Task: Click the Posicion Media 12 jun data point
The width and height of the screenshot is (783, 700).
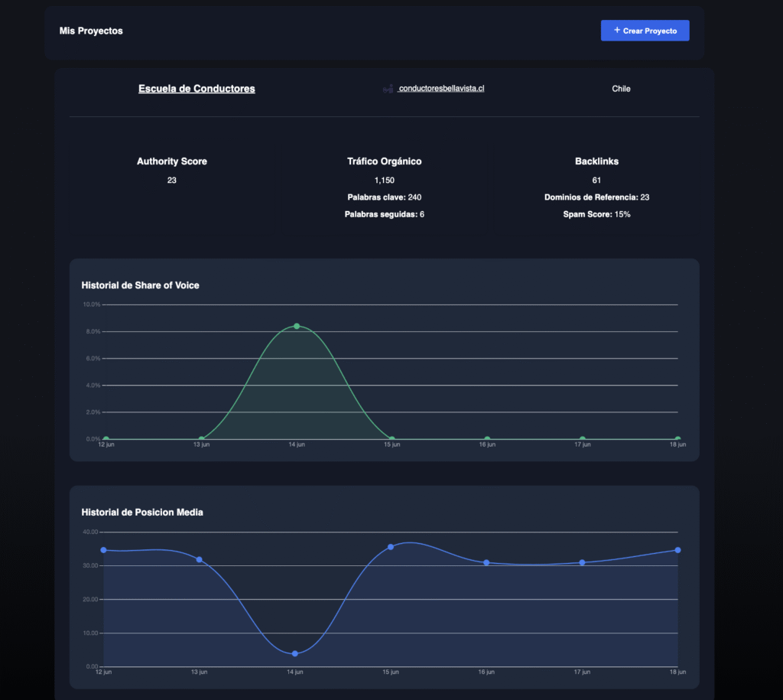Action: tap(103, 550)
